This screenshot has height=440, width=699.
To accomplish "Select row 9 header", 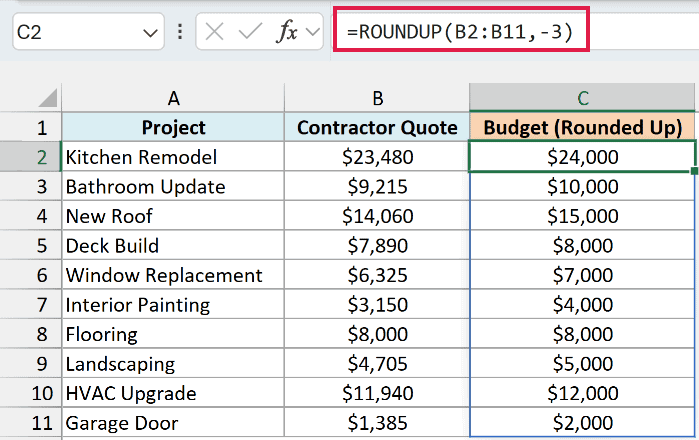I will tap(30, 363).
